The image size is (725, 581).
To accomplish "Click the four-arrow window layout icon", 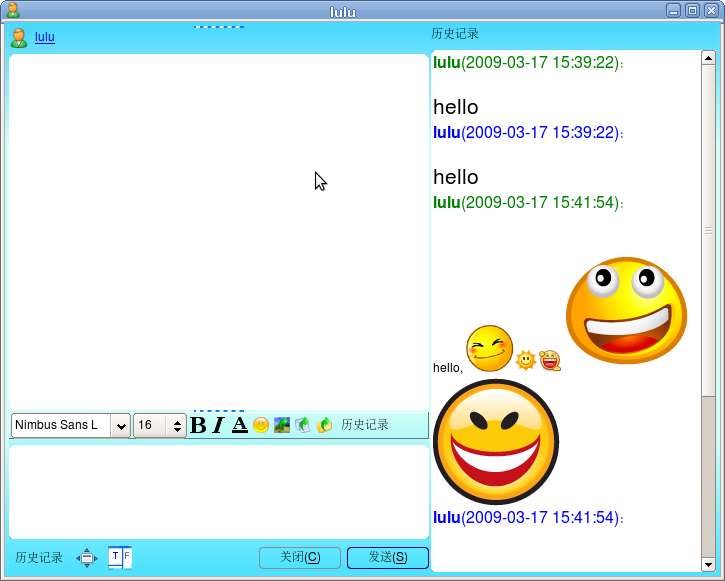I will pyautogui.click(x=87, y=558).
